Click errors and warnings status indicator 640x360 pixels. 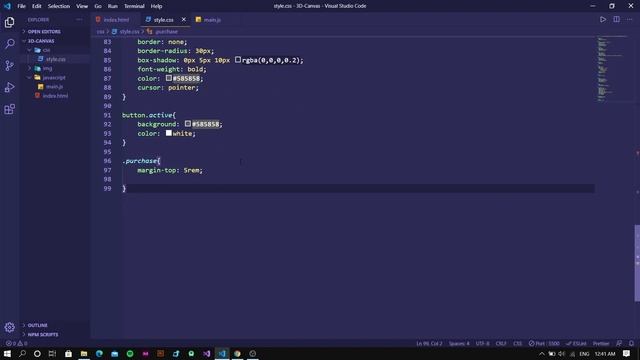coord(16,343)
